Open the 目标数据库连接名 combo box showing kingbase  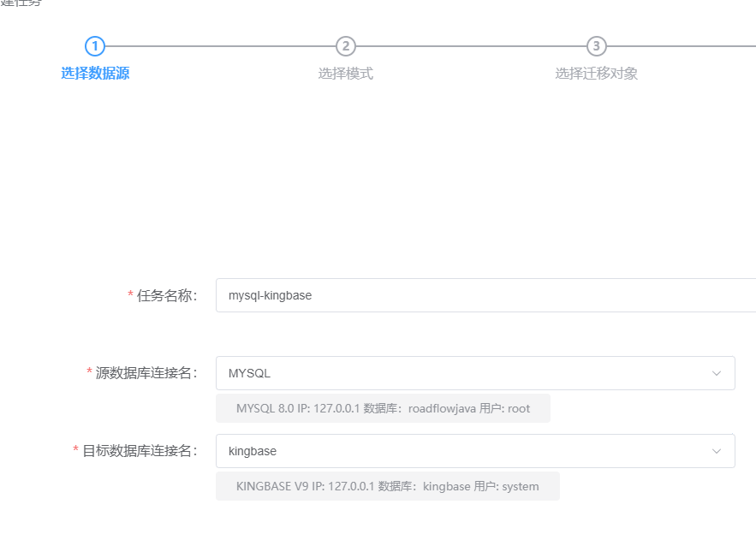click(x=462, y=451)
